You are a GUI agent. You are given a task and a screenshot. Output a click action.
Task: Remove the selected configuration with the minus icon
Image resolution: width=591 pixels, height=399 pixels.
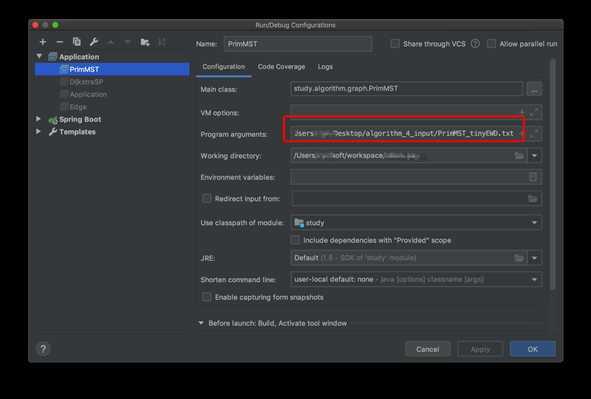(59, 42)
